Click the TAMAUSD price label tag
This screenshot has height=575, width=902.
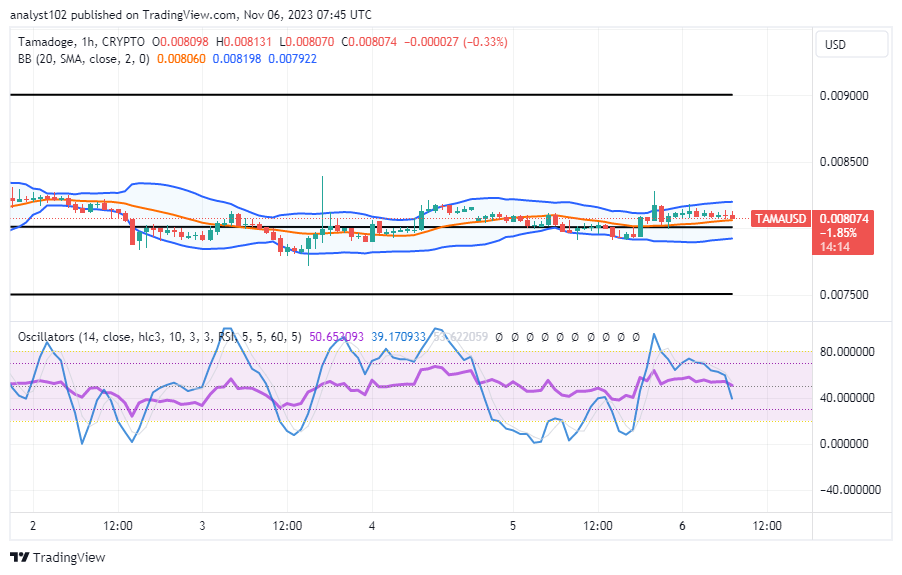[781, 218]
